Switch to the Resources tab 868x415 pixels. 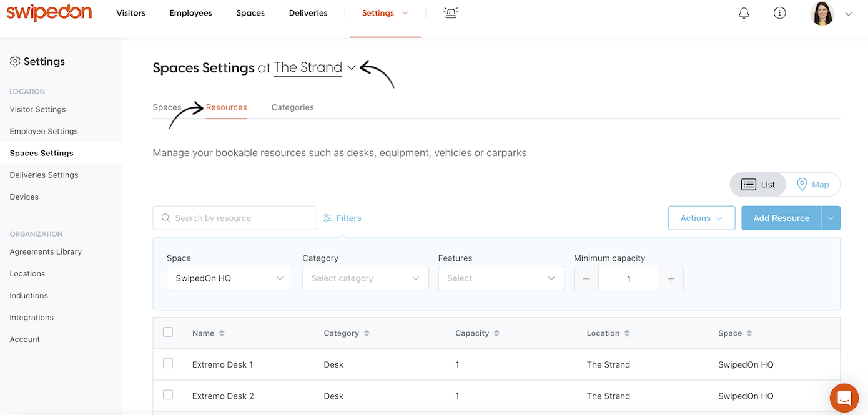tap(227, 107)
